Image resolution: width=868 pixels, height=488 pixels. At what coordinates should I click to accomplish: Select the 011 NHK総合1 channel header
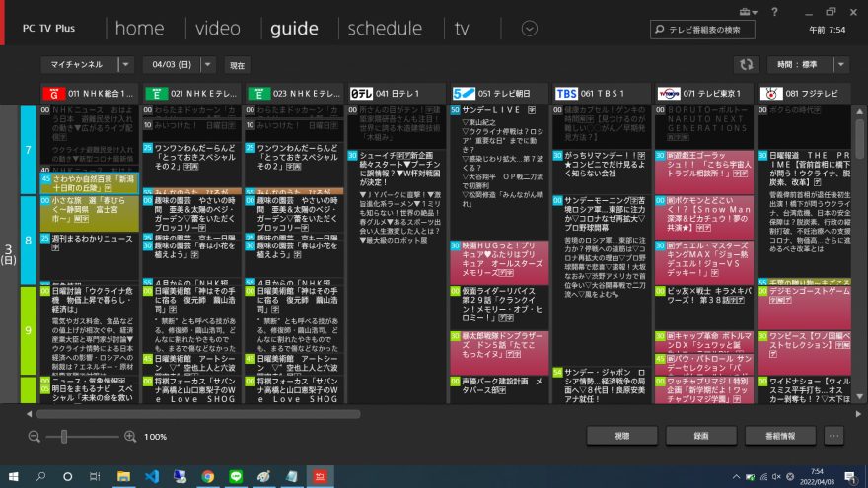tap(90, 93)
